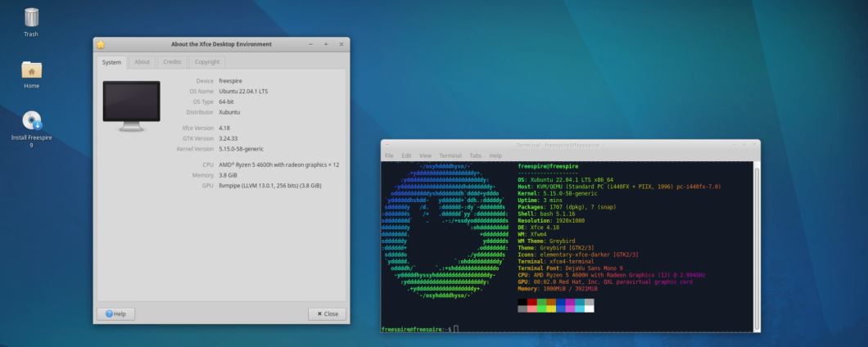Click the monitor image in System tab

point(131,105)
